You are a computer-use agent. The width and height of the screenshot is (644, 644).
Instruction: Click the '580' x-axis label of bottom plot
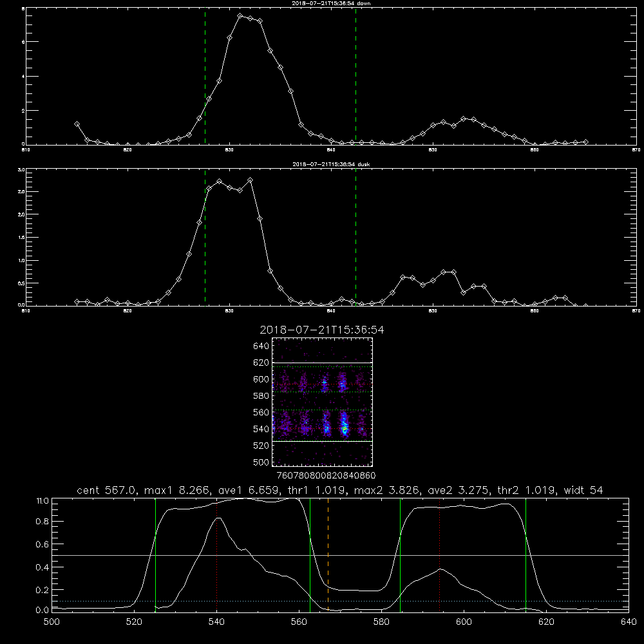click(381, 622)
